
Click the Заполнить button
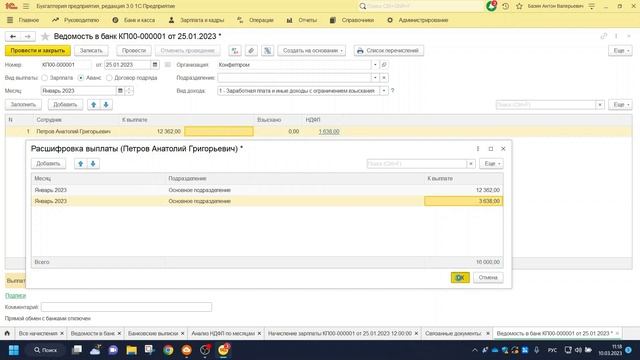(23, 104)
